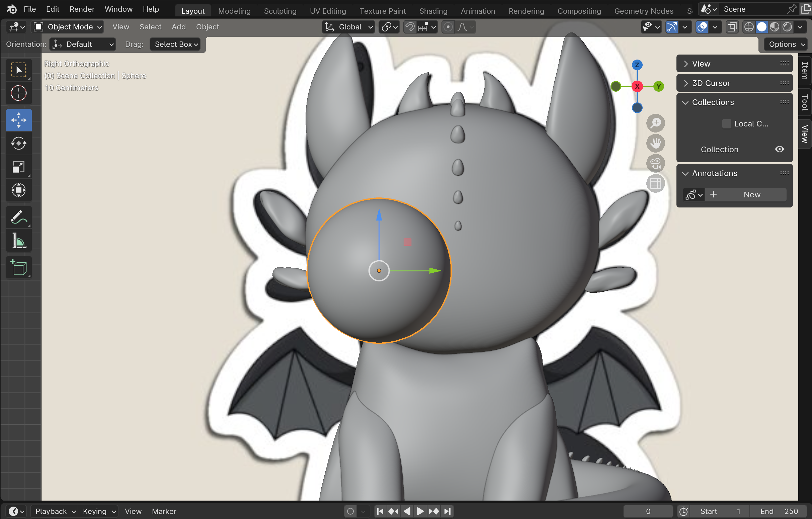This screenshot has height=519, width=812.
Task: Hide Collection using eye icon
Action: (x=779, y=149)
